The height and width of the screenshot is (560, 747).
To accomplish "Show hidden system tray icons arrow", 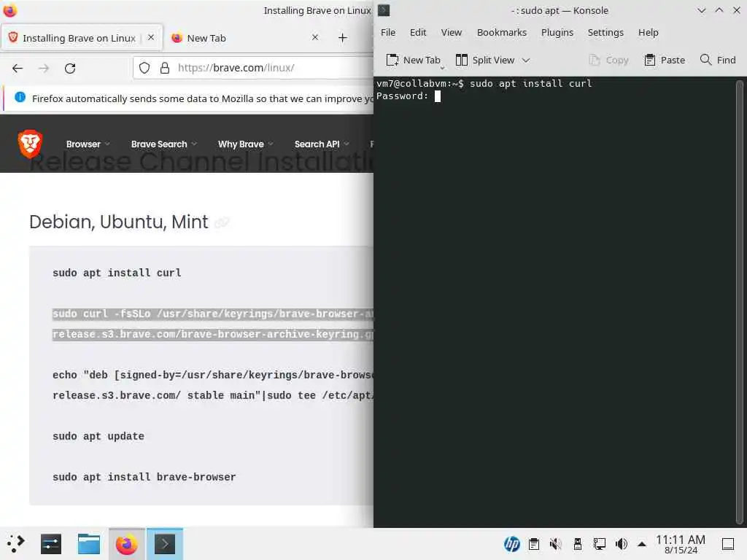I will (x=642, y=544).
